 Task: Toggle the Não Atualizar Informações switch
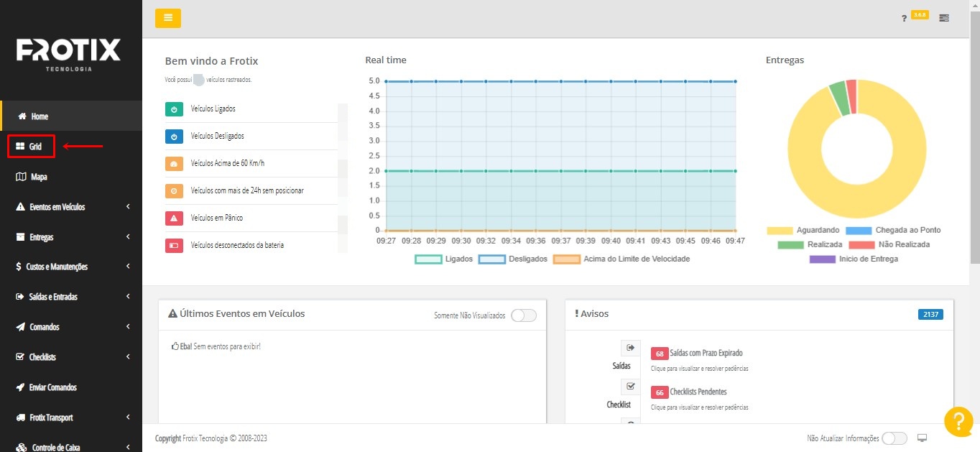pos(894,438)
